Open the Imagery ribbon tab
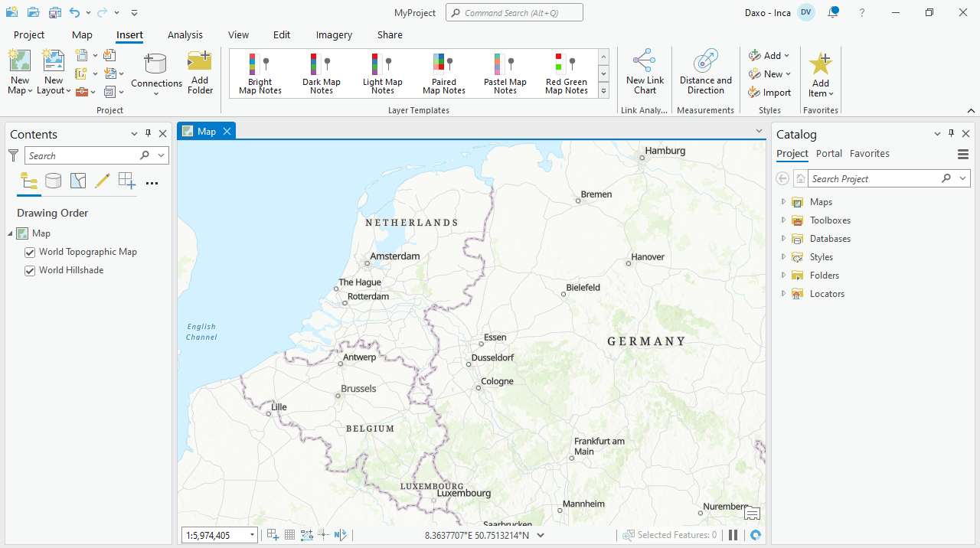The width and height of the screenshot is (980, 548). pos(334,34)
